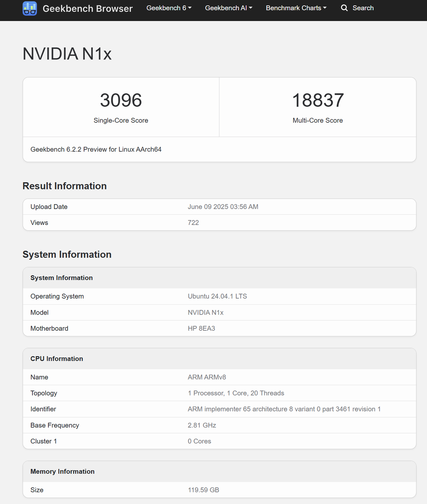
Task: Click the Views count 722
Action: (193, 222)
